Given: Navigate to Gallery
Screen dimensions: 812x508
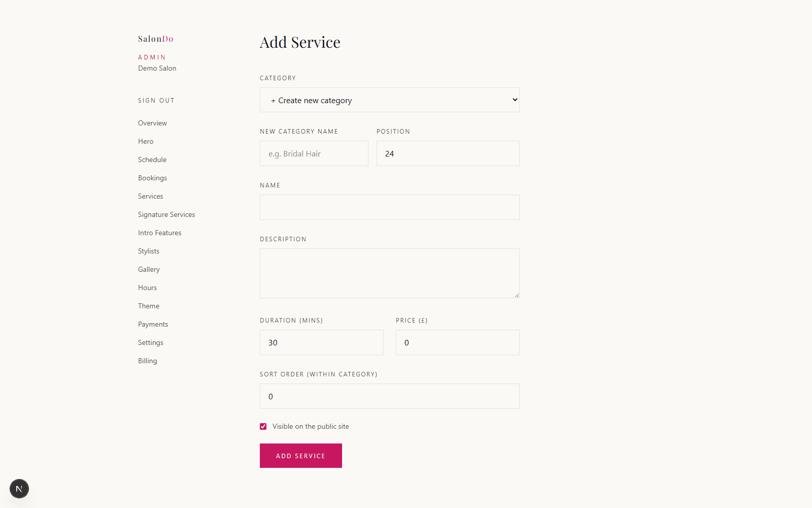Looking at the screenshot, I should pos(149,269).
